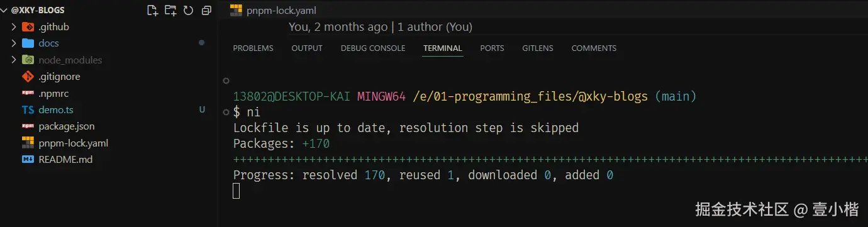This screenshot has width=868, height=227.
Task: Click the New Folder icon
Action: tap(170, 10)
